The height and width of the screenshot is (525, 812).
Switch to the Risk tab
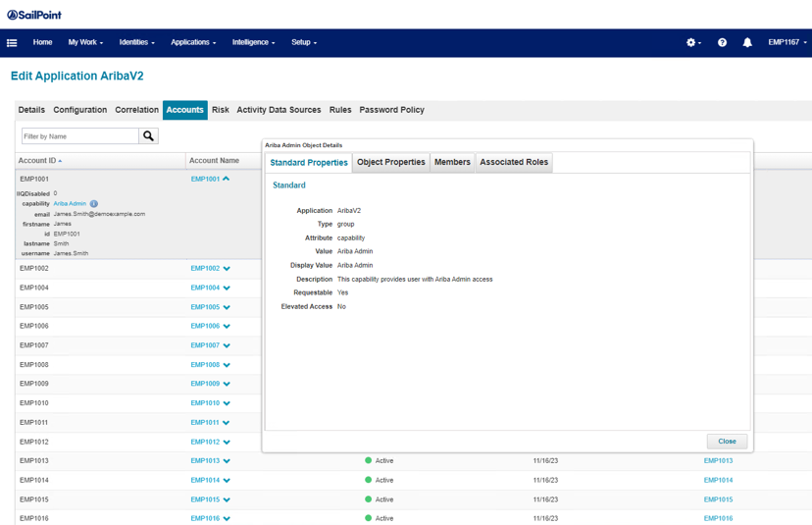click(x=220, y=110)
